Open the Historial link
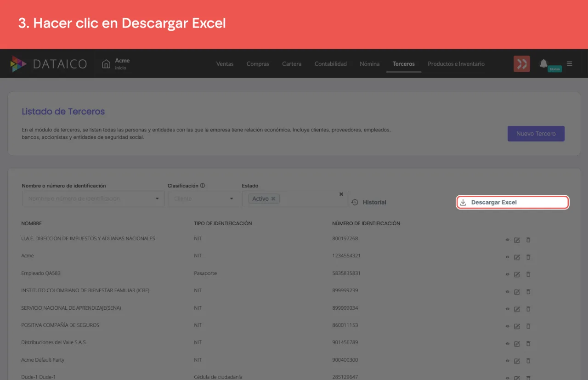 point(369,202)
